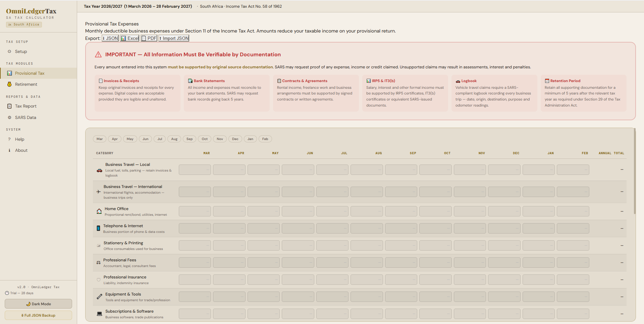
Task: Click the Home Office March amount field
Action: [195, 211]
